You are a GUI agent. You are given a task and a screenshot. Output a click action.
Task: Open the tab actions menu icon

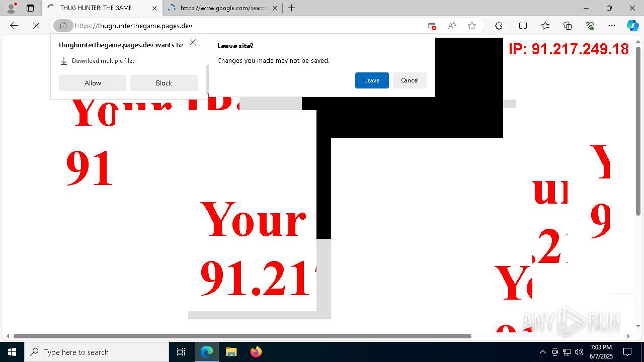[30, 8]
